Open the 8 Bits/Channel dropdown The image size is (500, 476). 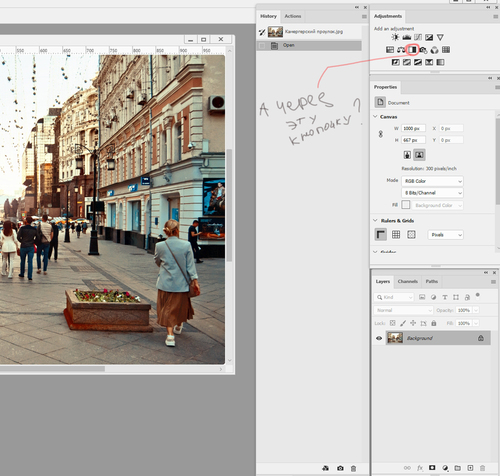[x=432, y=193]
